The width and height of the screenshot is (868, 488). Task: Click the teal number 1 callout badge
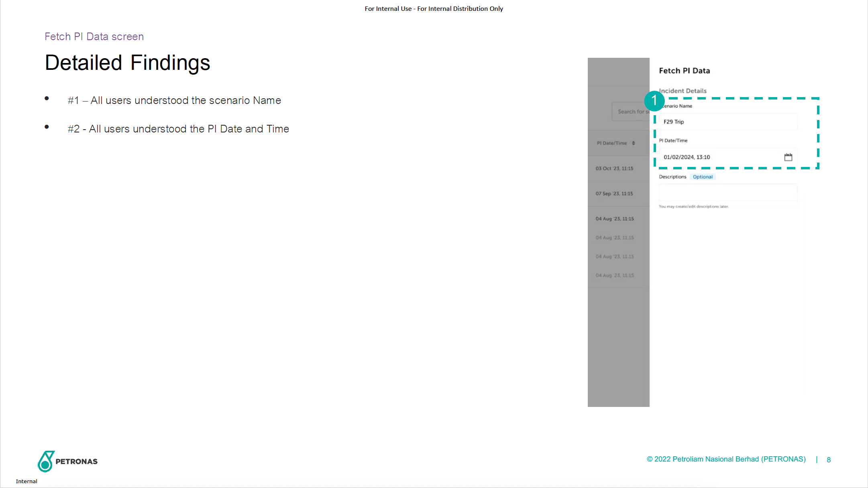click(x=654, y=101)
